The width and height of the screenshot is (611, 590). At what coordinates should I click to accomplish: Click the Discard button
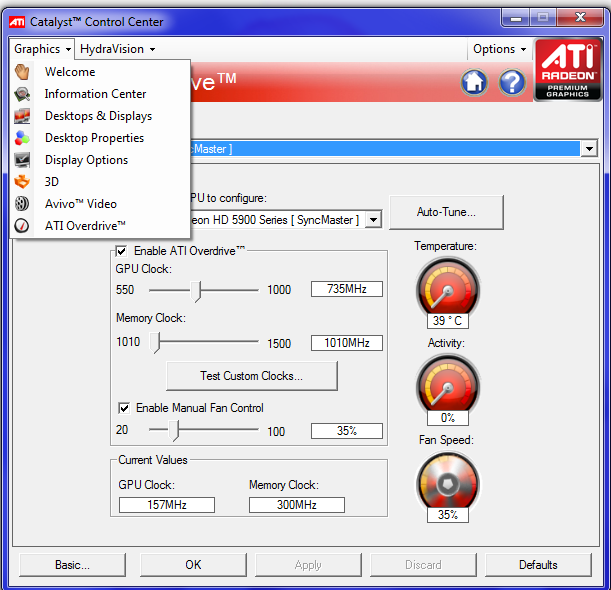423,565
